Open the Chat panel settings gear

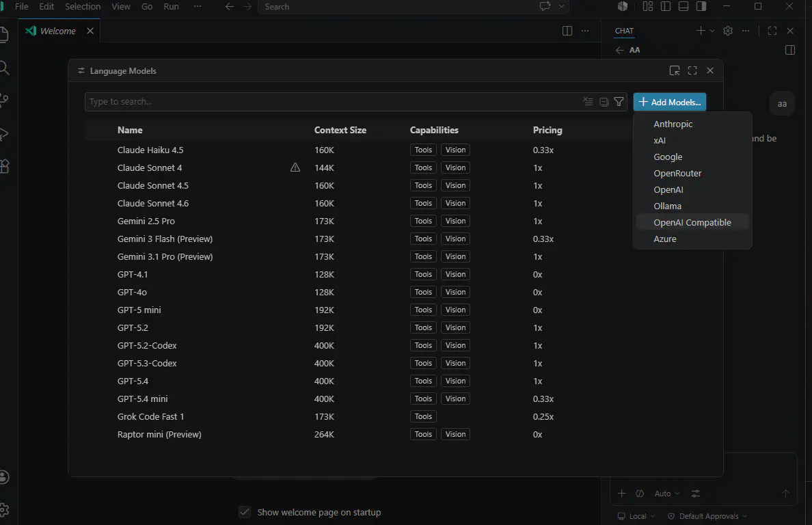point(728,31)
